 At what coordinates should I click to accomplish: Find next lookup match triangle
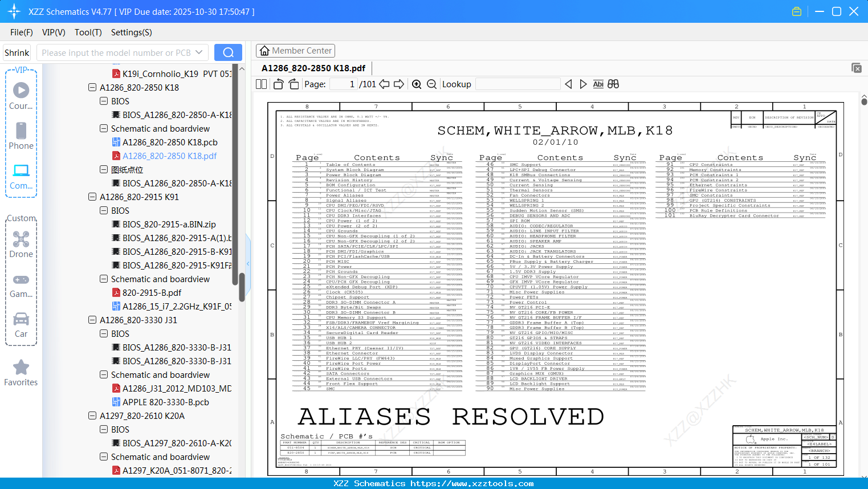tap(583, 84)
